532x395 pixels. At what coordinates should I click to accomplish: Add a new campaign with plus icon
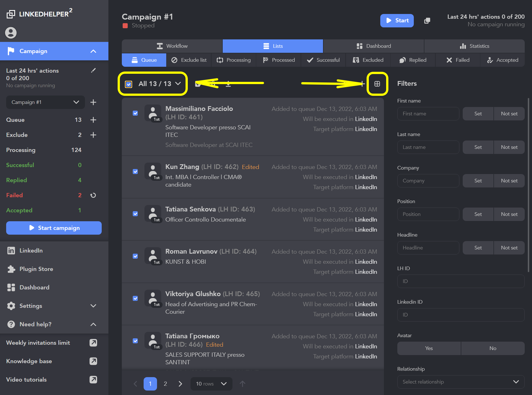pos(93,102)
